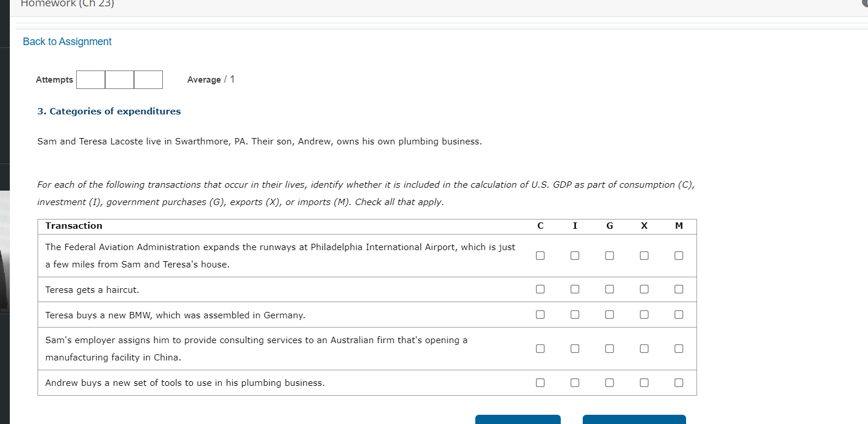
Task: Click the 'Andrew buys a new set of tools' text
Action: point(114,383)
